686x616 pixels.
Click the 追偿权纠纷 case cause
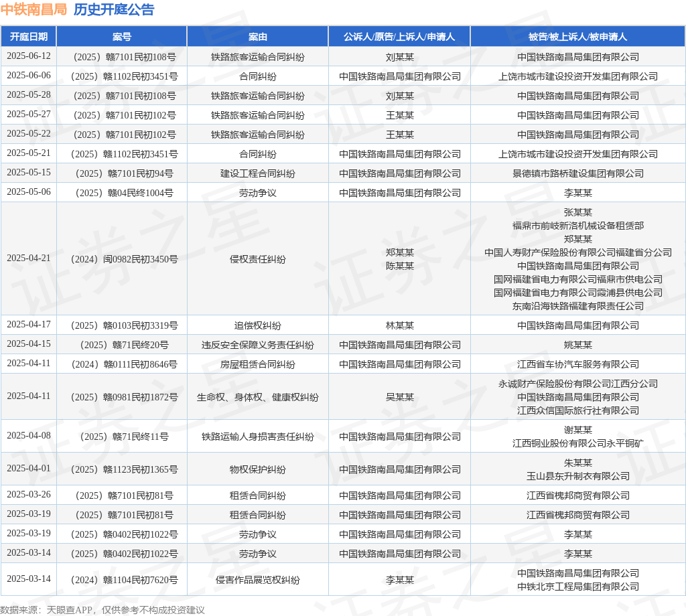pyautogui.click(x=257, y=325)
